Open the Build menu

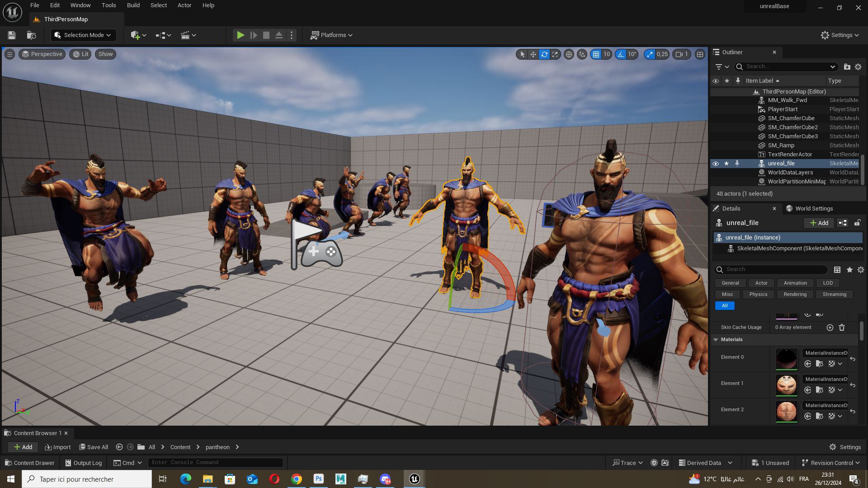(133, 5)
